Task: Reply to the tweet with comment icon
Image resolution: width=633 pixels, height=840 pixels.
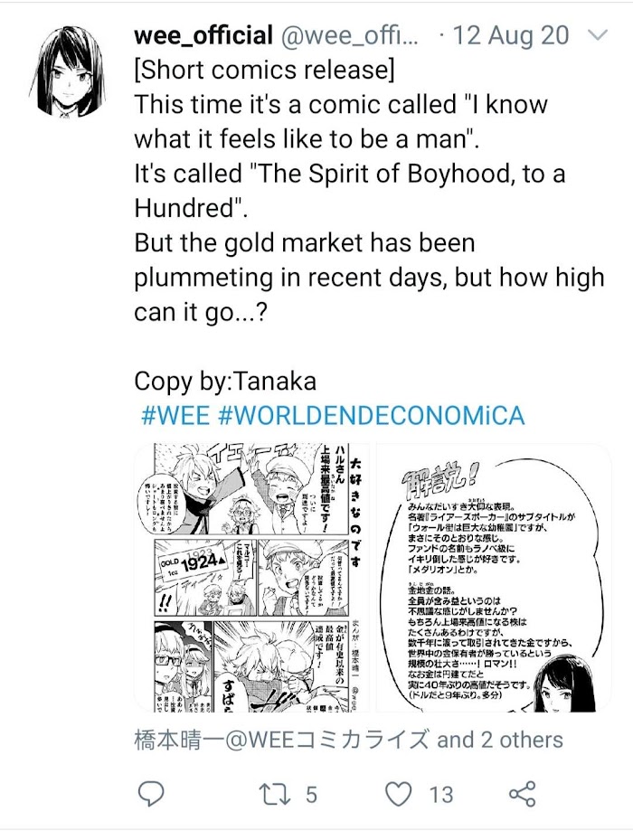Action: [151, 793]
